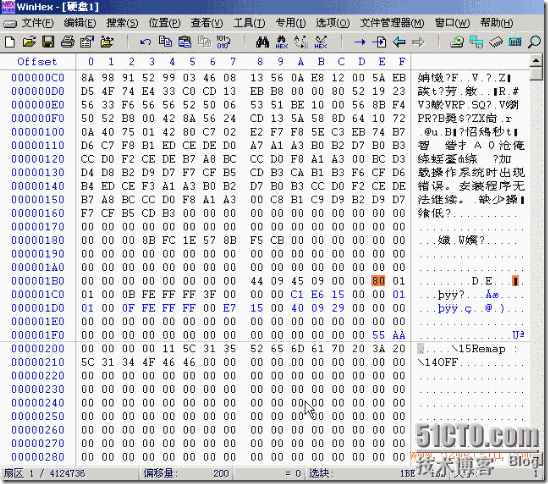Click the Open Folder icon with arrow
Viewport: 548px width, 484px height.
click(x=107, y=42)
